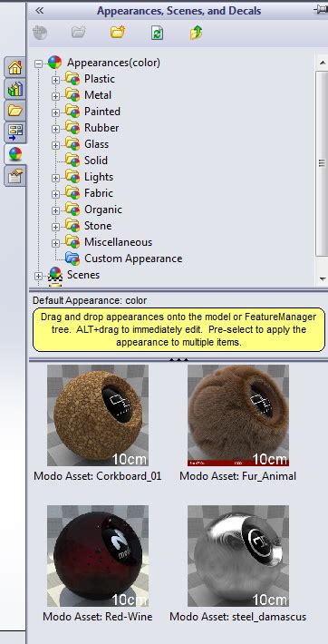Click the Add appearance toolbar icon
328x644 pixels.
pos(40,33)
